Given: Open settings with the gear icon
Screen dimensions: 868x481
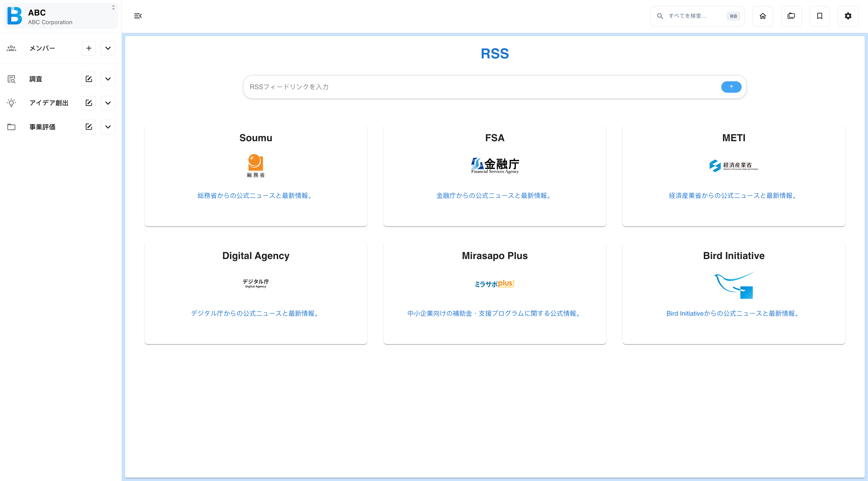Looking at the screenshot, I should click(848, 16).
